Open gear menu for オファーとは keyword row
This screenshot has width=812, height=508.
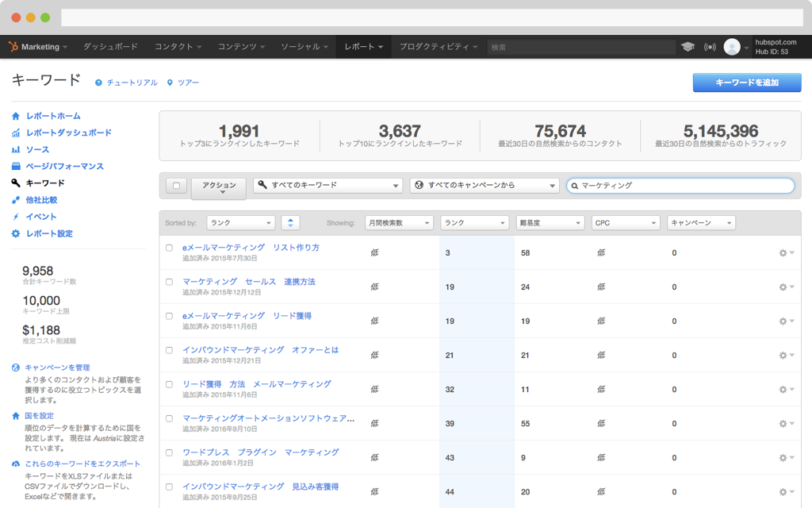tap(786, 356)
